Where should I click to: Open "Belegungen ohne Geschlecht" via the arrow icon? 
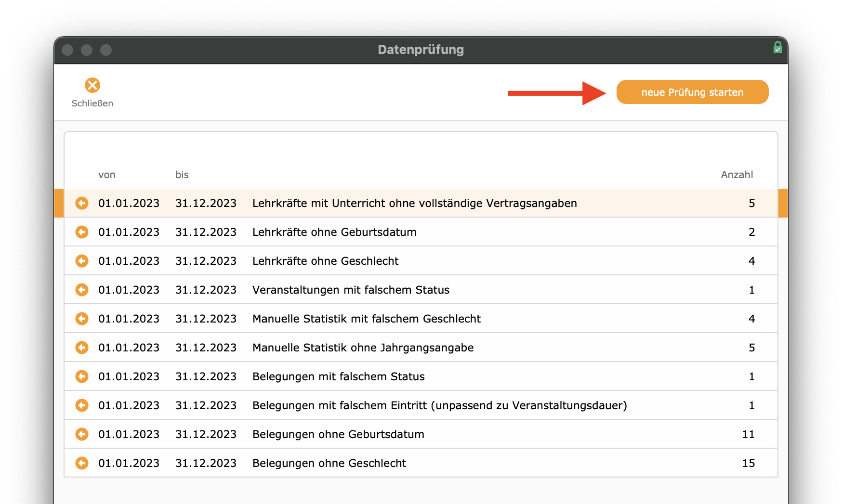coord(82,463)
